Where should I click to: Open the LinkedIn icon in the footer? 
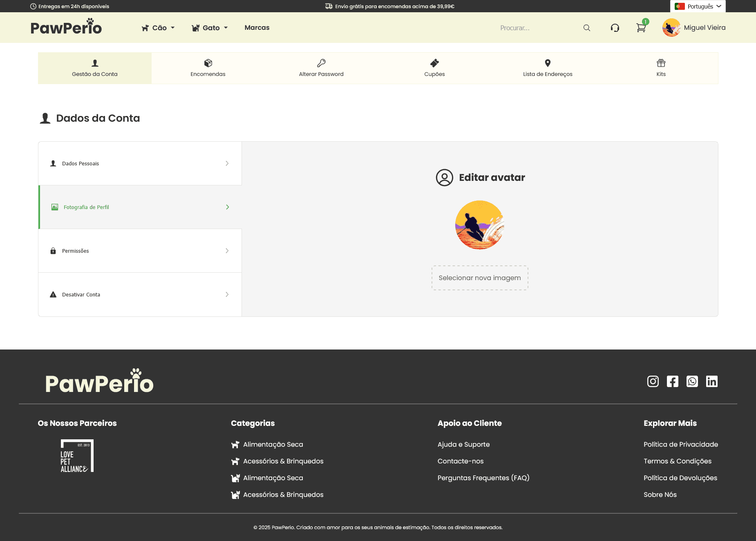coord(712,381)
